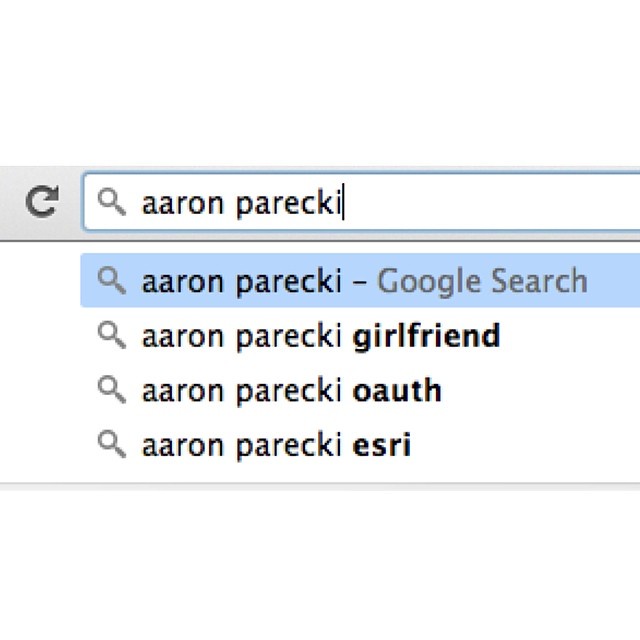Pick the "aaron parecki oauth" suggestion
Screen dimensions: 640x640
click(360, 390)
